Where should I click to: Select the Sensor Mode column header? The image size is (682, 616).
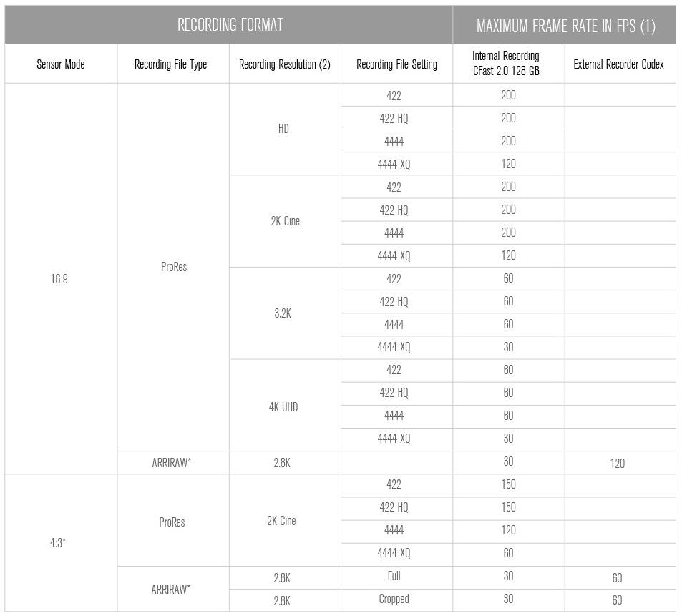coord(61,64)
